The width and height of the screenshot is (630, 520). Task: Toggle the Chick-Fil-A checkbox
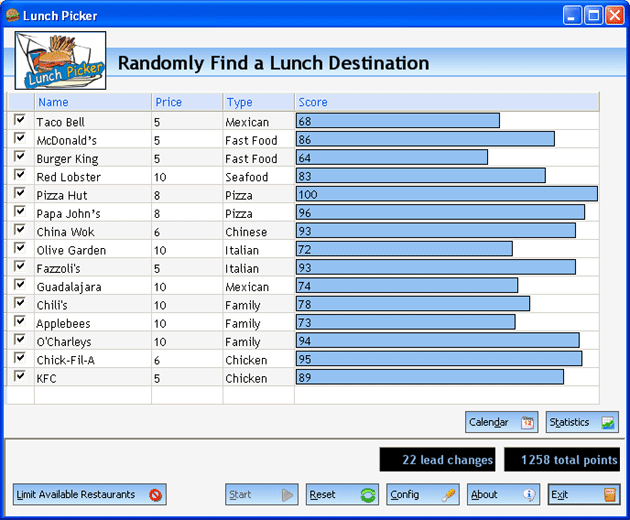click(20, 357)
